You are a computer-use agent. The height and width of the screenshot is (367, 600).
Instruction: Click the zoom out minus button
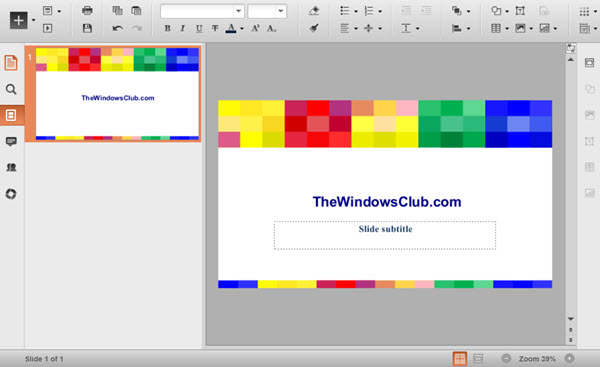click(x=506, y=358)
